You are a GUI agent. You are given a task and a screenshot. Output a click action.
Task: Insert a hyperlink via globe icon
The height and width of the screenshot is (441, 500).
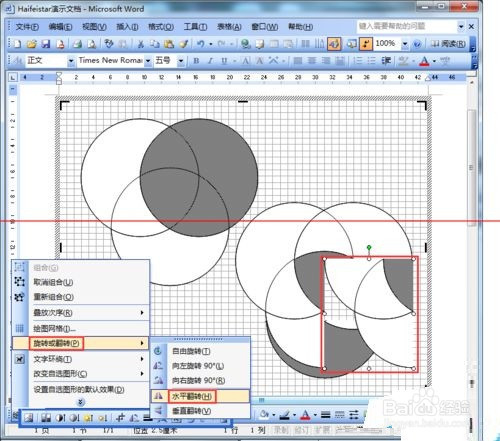tap(246, 44)
